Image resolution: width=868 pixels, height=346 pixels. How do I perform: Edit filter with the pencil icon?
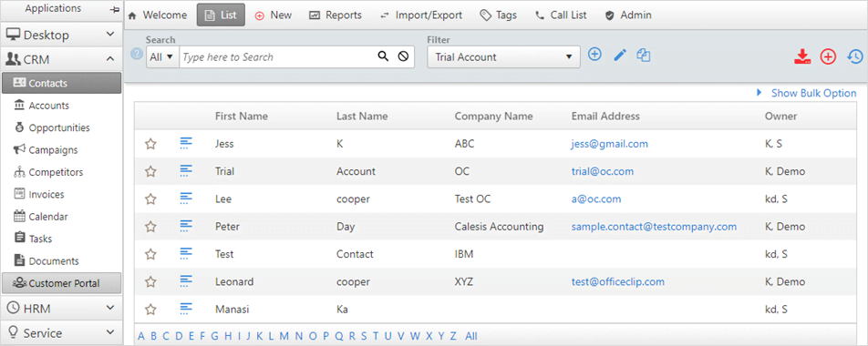click(x=620, y=55)
